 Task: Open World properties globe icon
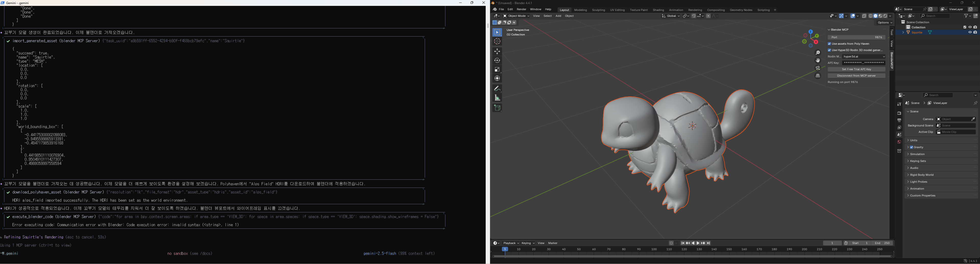[899, 142]
